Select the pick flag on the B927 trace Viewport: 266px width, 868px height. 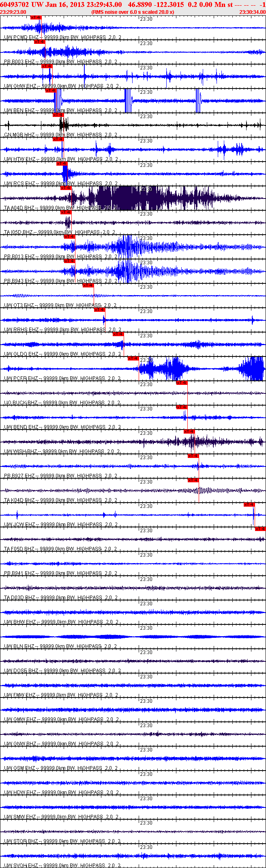pos(193,456)
